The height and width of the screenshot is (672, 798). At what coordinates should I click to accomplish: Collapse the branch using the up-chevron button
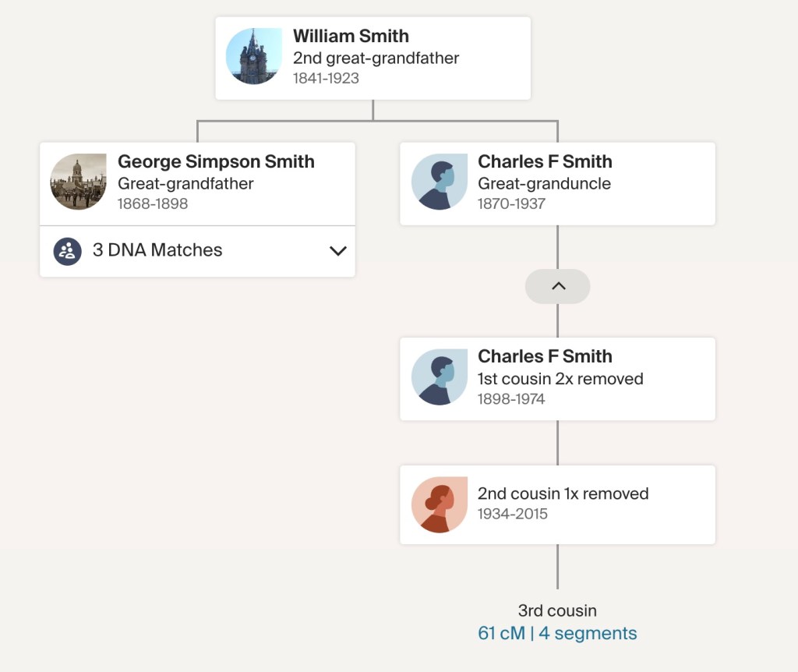[557, 286]
